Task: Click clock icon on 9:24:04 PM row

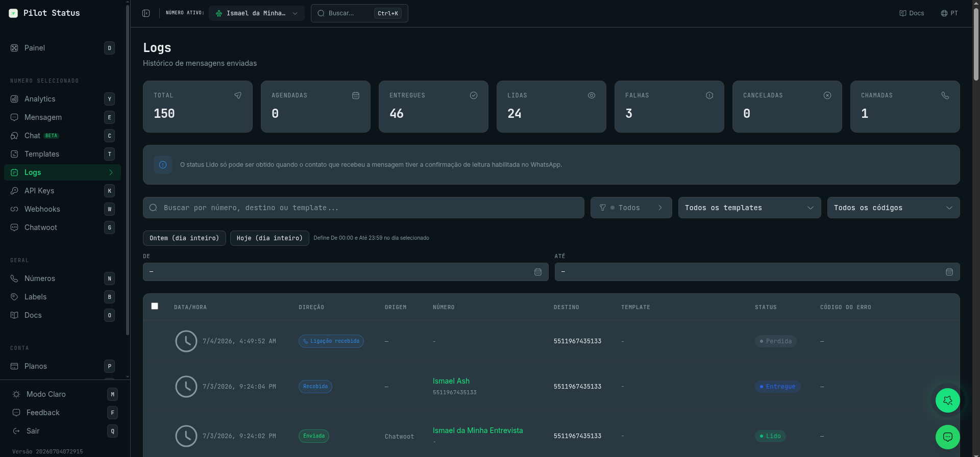Action: pos(186,387)
